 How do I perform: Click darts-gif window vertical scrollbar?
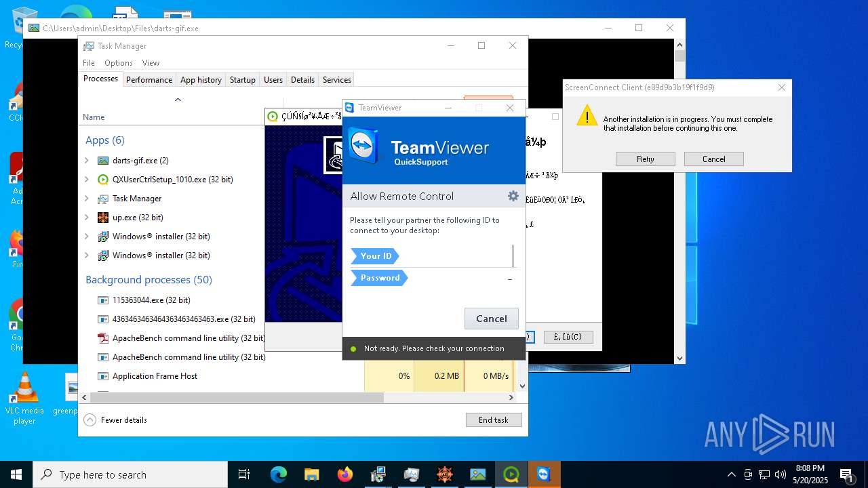click(x=679, y=200)
